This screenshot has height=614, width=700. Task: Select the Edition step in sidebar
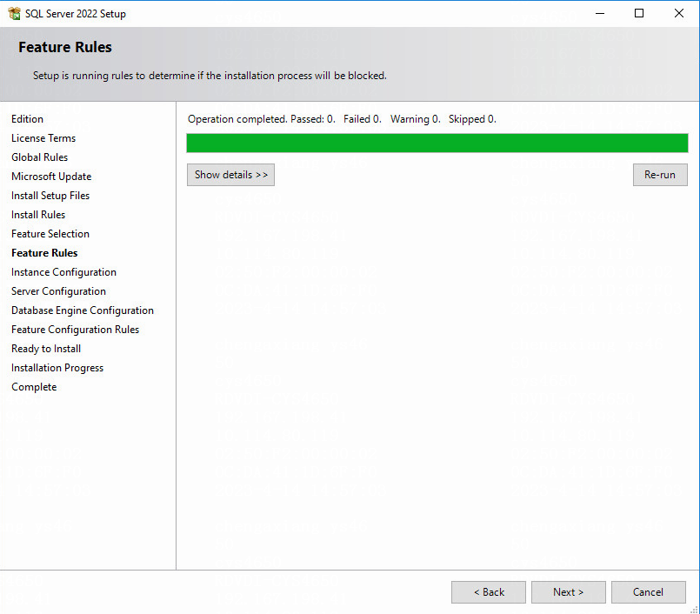27,119
